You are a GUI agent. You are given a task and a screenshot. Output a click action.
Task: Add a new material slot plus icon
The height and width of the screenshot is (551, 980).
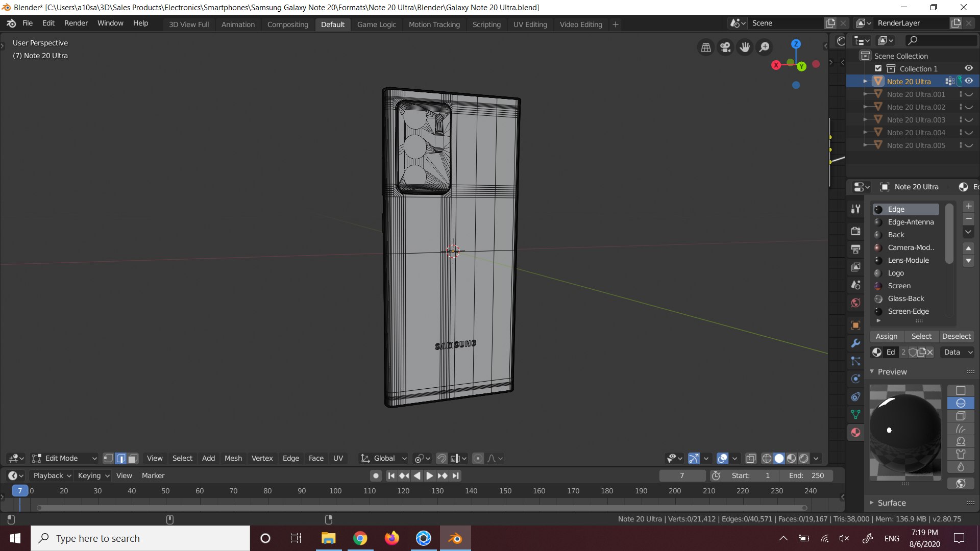pyautogui.click(x=968, y=206)
